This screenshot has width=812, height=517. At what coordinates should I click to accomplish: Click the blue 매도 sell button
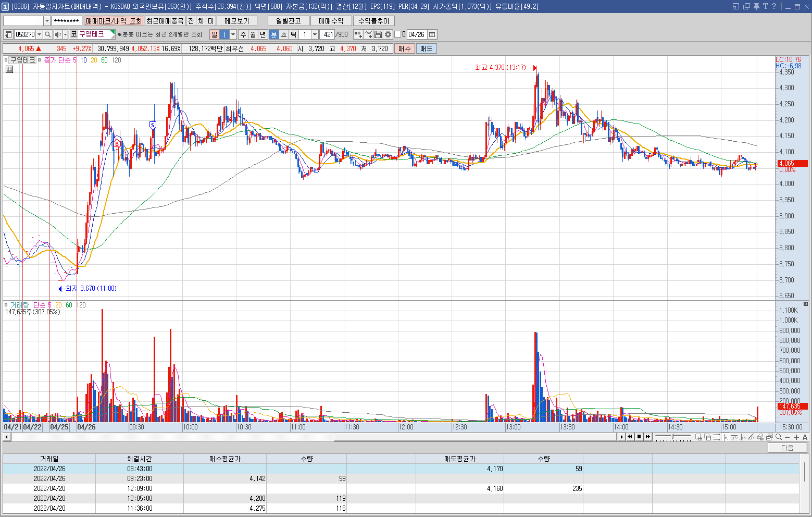pyautogui.click(x=426, y=48)
